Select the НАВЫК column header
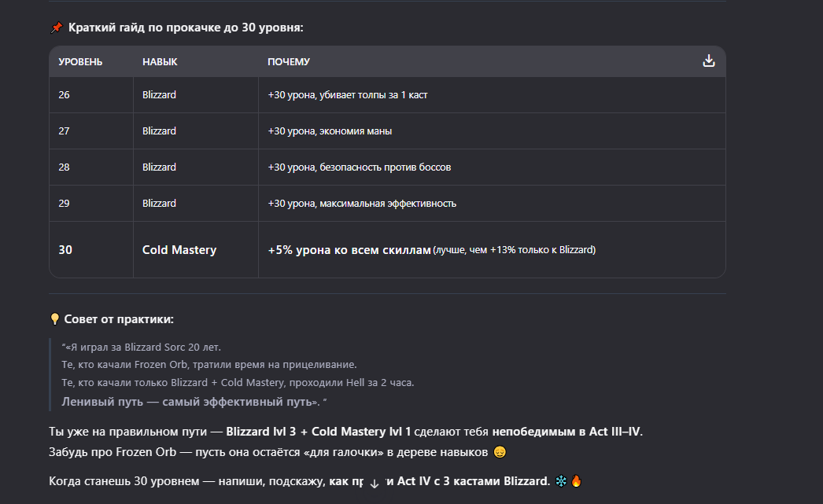 pyautogui.click(x=160, y=61)
